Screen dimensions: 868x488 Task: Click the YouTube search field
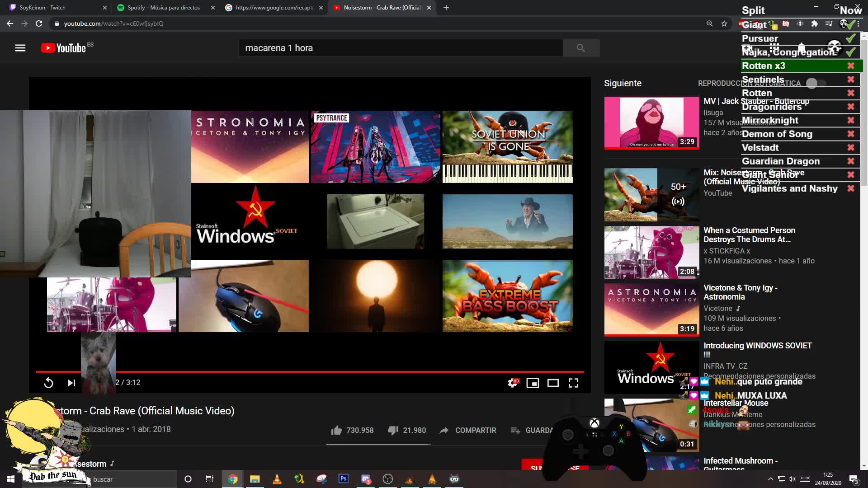400,48
